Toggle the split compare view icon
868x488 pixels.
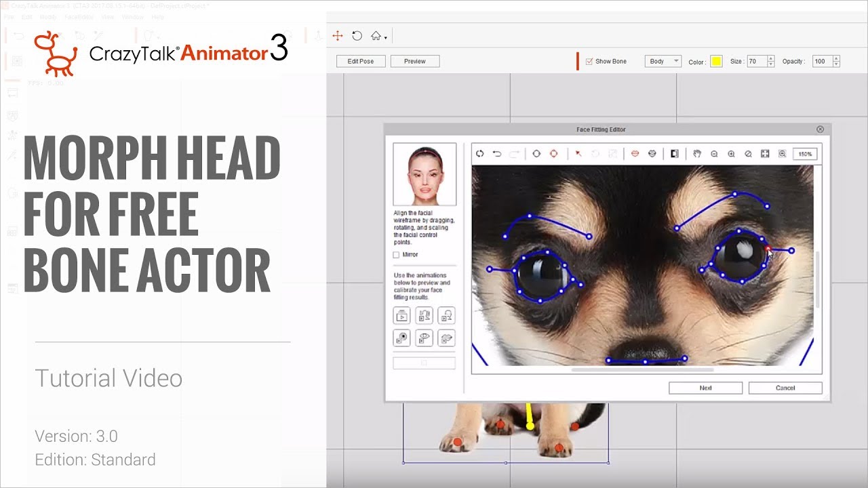674,154
